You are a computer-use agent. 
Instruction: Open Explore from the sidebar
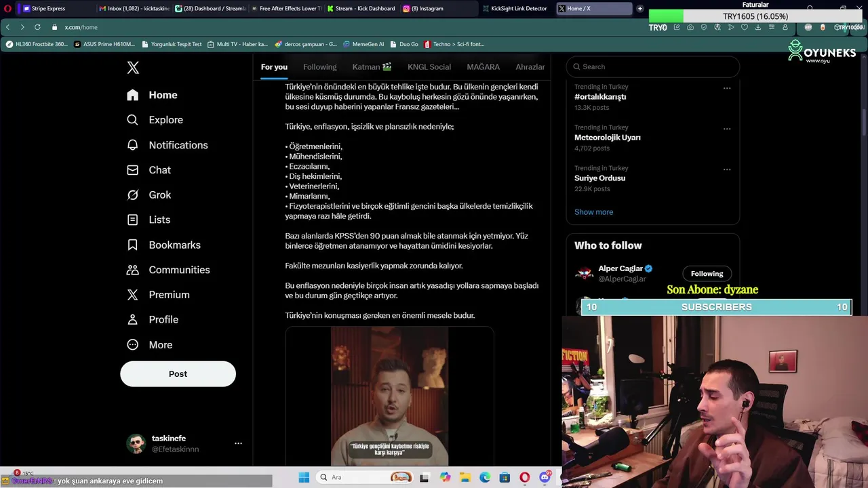tap(155, 120)
